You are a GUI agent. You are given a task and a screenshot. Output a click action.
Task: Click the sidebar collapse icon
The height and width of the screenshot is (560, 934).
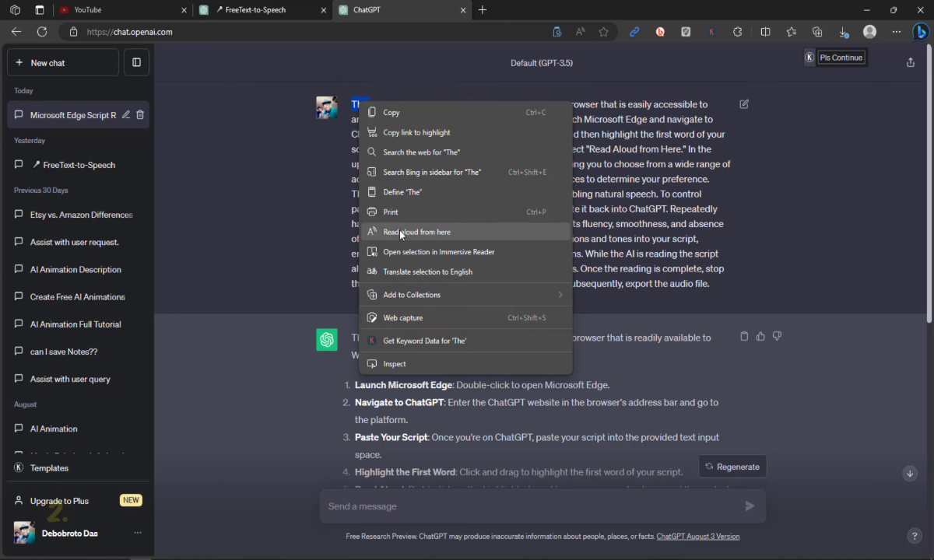136,62
